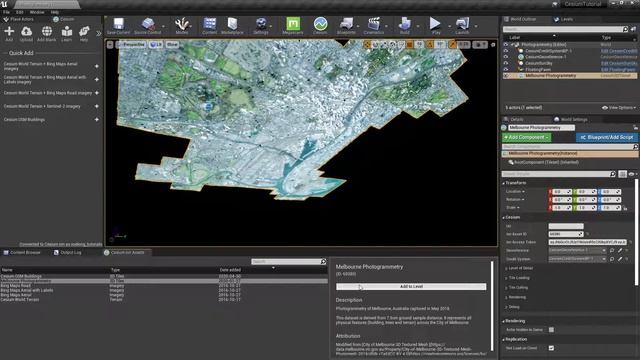Select Cesium World Terrain row in asset list
Viewport: 640px width, 360px height.
coord(163,300)
